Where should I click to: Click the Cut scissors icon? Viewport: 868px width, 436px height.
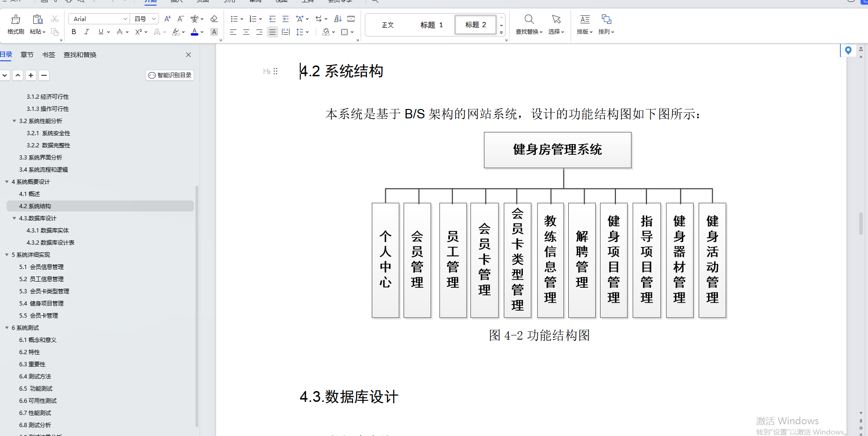55,18
